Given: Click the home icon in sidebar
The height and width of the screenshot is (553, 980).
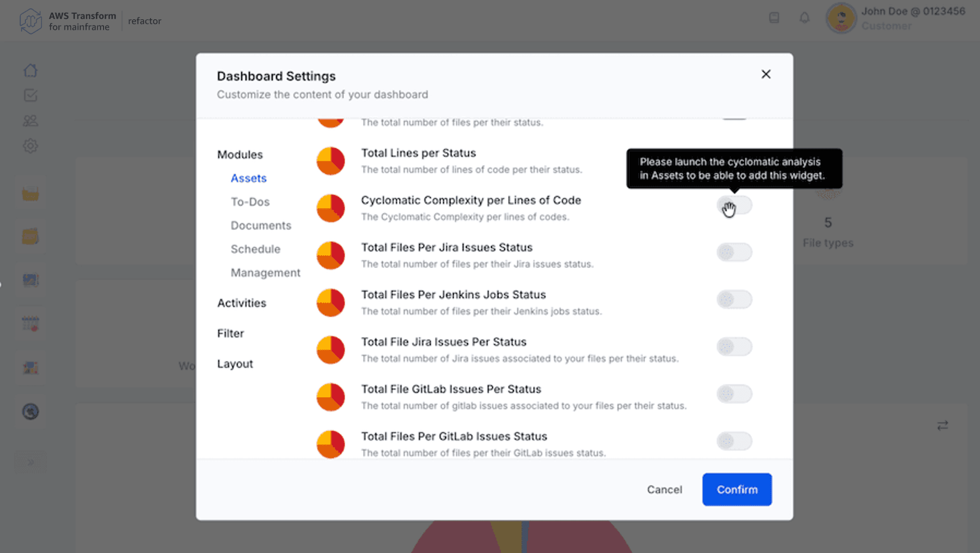Looking at the screenshot, I should tap(31, 71).
